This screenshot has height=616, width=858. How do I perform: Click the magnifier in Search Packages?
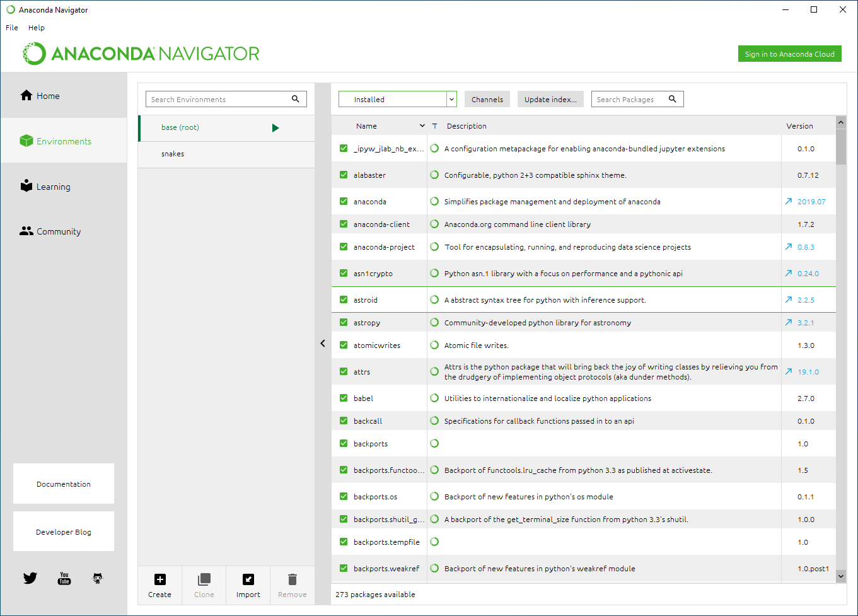point(673,99)
